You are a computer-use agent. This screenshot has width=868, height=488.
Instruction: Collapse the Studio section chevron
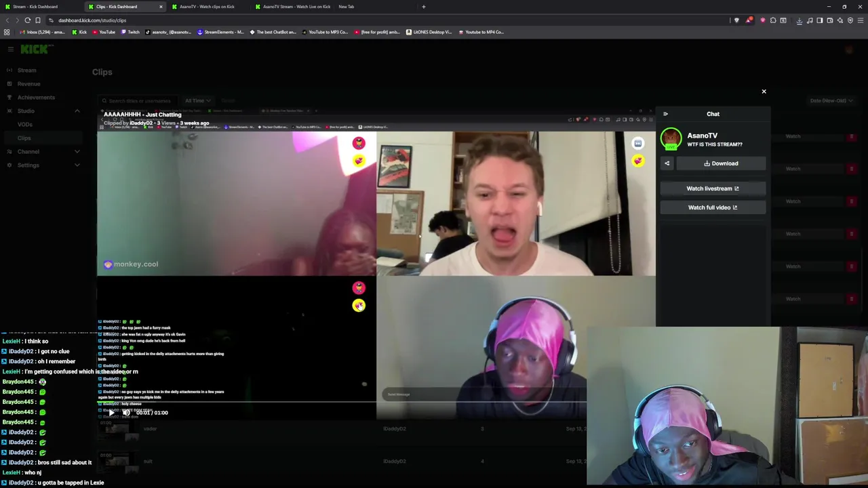(77, 111)
